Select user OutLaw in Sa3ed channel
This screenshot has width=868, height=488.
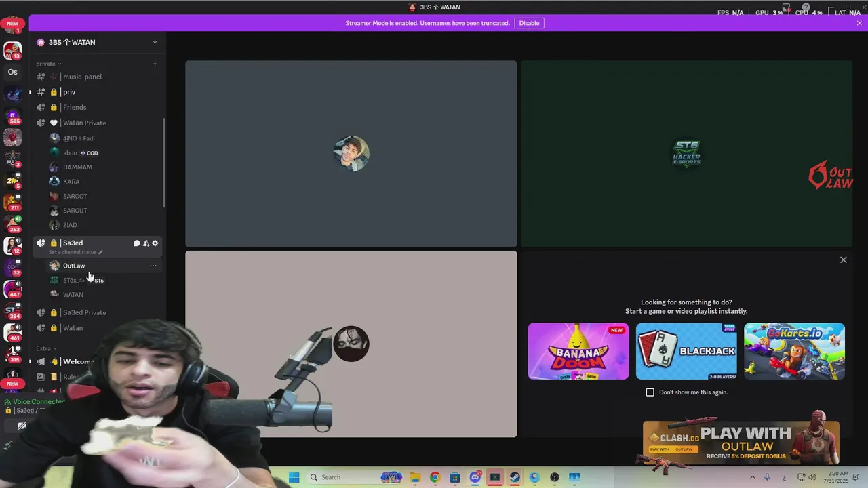click(x=104, y=266)
